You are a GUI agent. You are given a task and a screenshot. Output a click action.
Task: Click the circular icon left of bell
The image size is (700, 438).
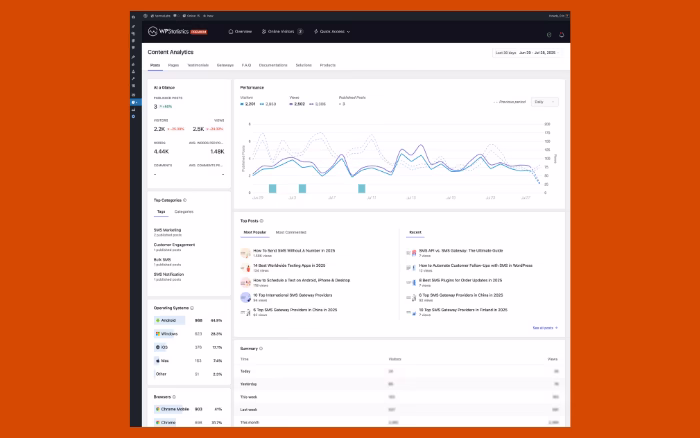coord(549,34)
